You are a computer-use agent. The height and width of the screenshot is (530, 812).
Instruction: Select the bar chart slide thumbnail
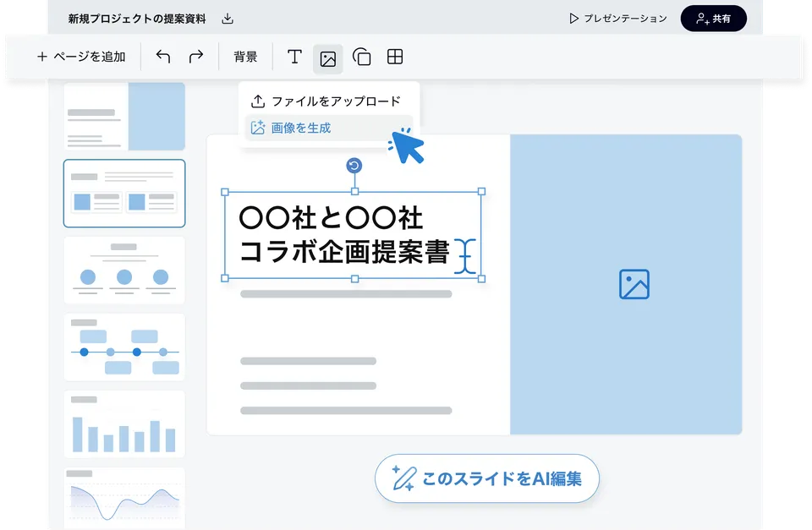point(124,422)
